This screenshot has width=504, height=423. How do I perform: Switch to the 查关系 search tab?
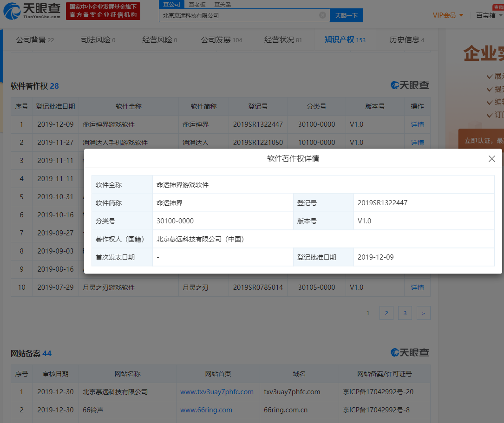[223, 4]
